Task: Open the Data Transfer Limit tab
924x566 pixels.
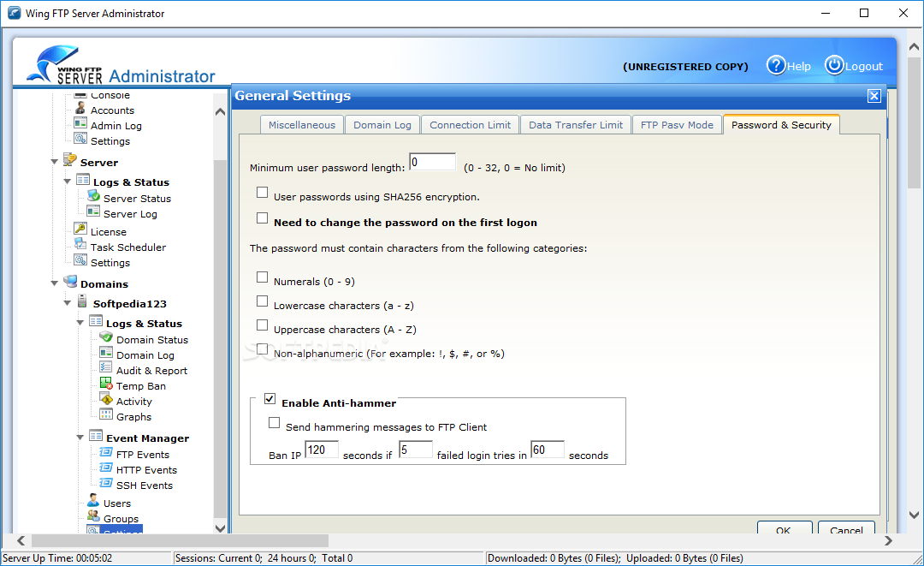Action: [576, 125]
